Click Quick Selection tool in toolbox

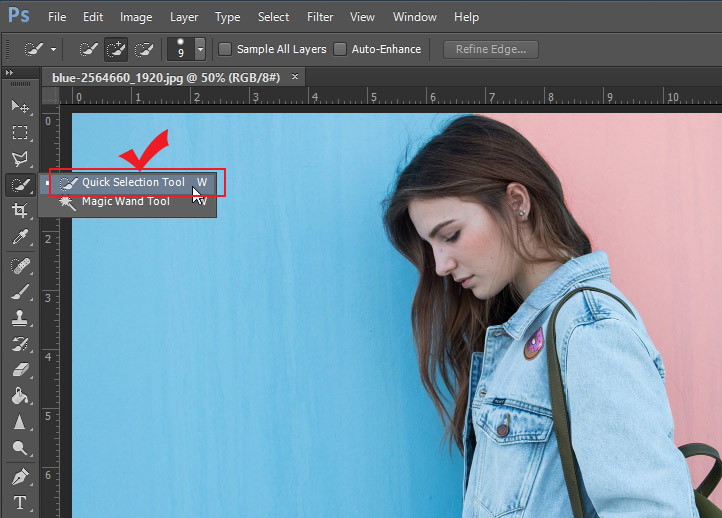click(20, 185)
